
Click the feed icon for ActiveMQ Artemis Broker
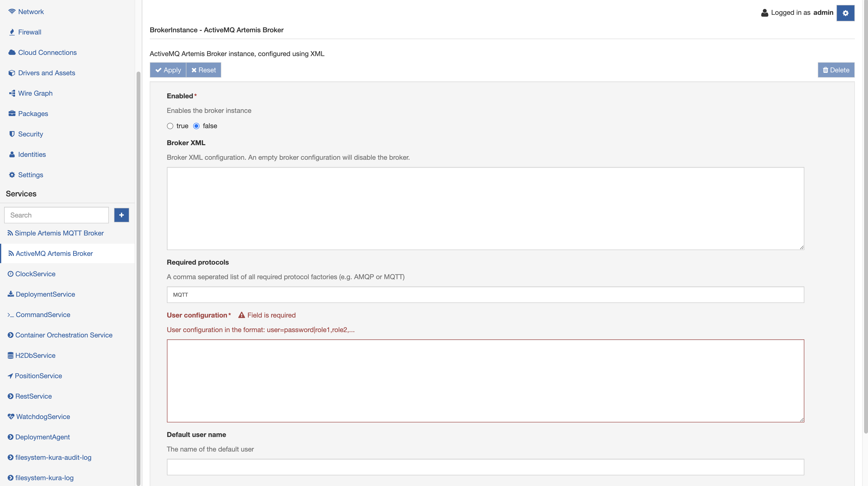click(x=11, y=253)
